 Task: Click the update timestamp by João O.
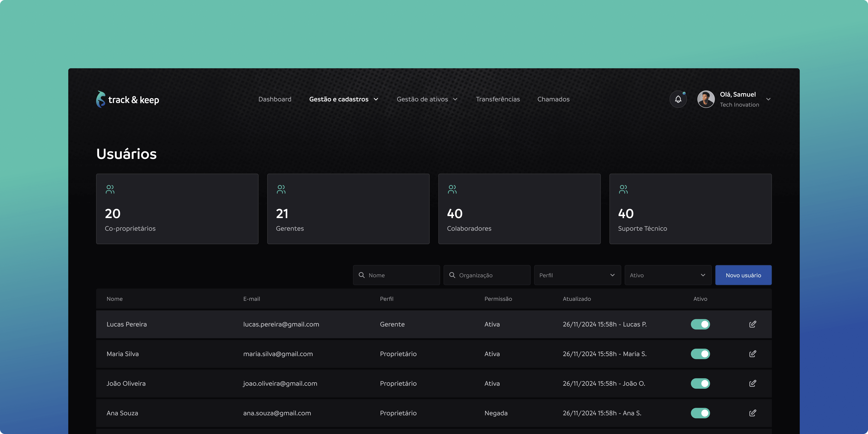[x=604, y=383]
